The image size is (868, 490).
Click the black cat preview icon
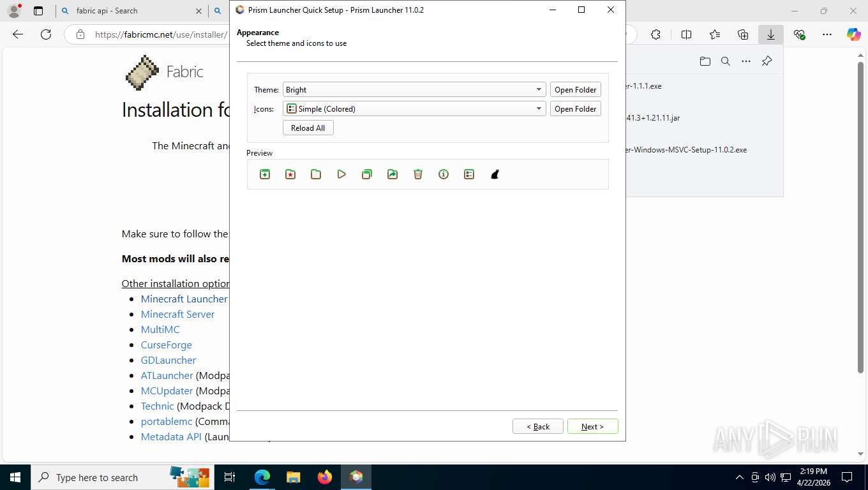click(x=495, y=174)
